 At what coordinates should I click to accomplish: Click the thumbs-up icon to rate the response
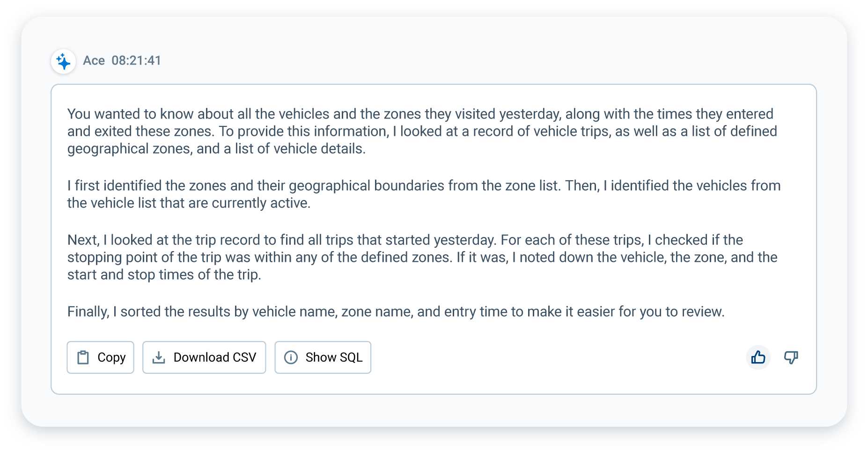(x=758, y=357)
